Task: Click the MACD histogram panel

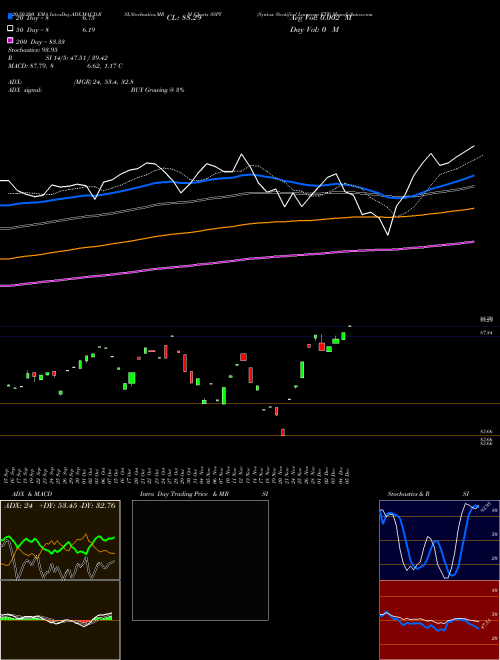Action: point(60,620)
